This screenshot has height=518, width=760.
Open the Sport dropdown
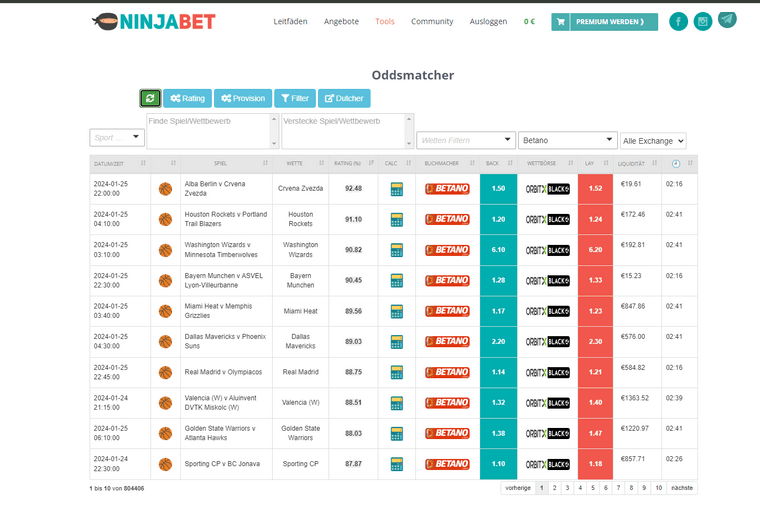click(x=117, y=138)
